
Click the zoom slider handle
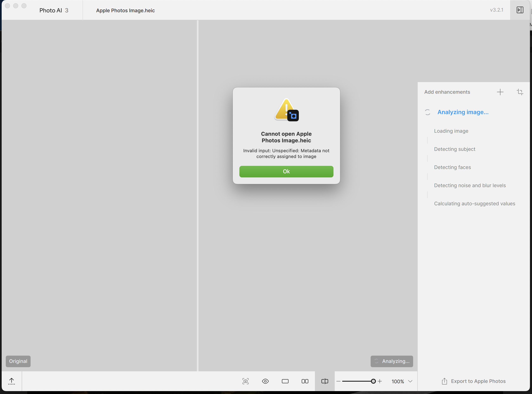[x=373, y=381]
